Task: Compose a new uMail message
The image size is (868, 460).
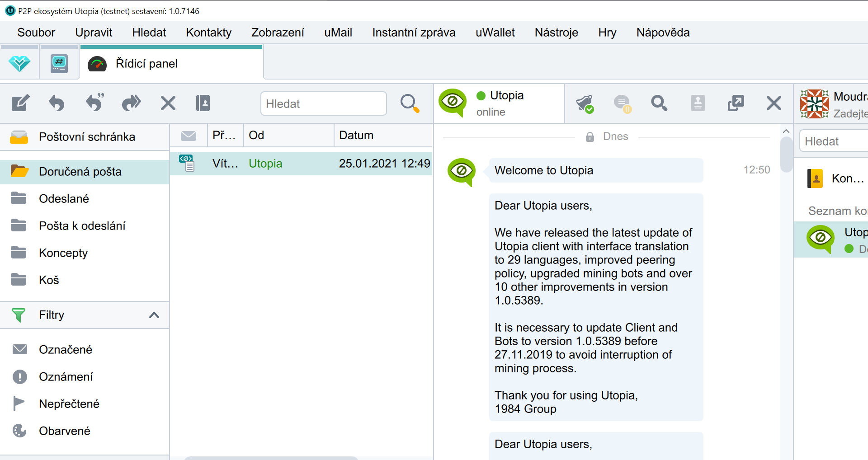Action: 20,103
